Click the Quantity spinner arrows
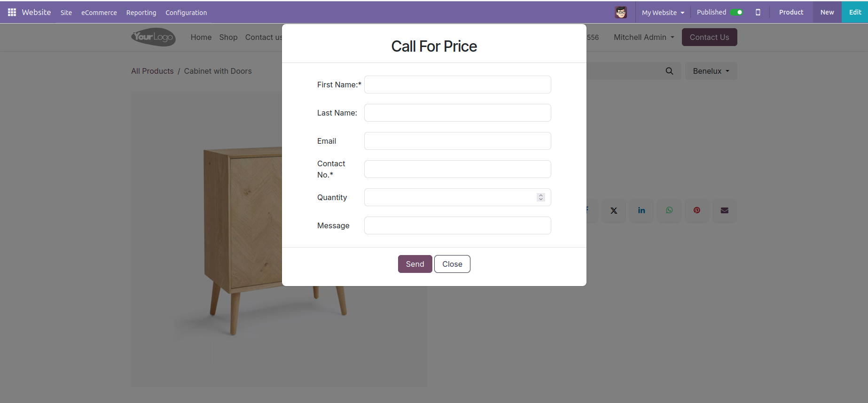 coord(541,197)
